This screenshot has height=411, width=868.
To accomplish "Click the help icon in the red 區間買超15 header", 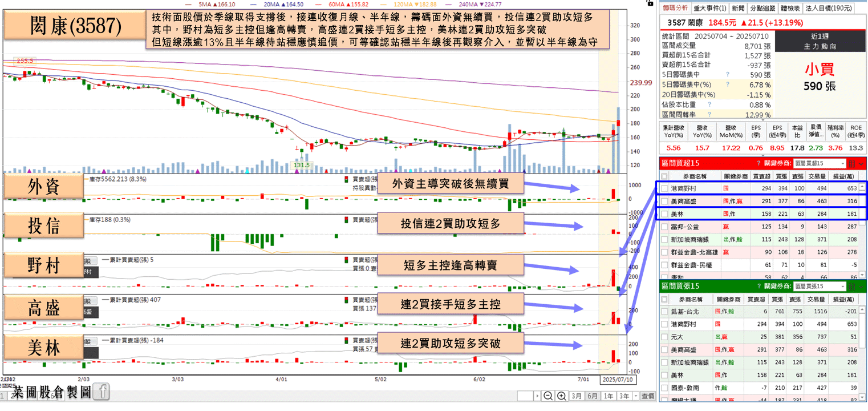I will pyautogui.click(x=758, y=163).
